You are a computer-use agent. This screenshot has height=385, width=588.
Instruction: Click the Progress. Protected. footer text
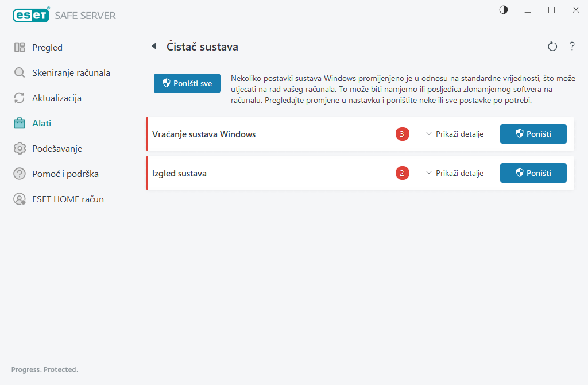pos(45,369)
